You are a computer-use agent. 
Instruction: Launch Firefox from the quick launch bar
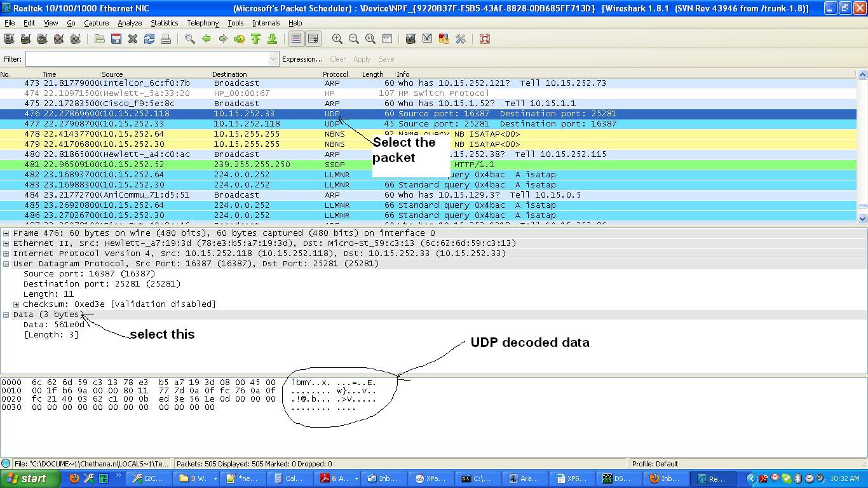(74, 478)
